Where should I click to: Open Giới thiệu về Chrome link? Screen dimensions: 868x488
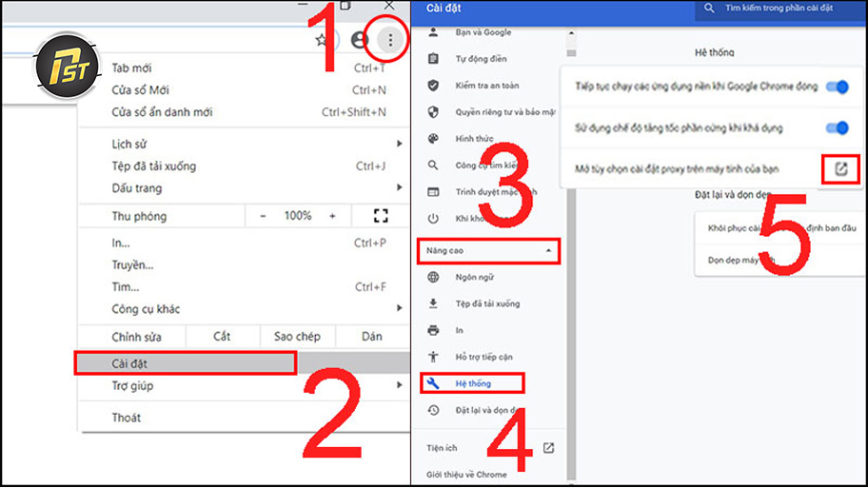point(466,475)
